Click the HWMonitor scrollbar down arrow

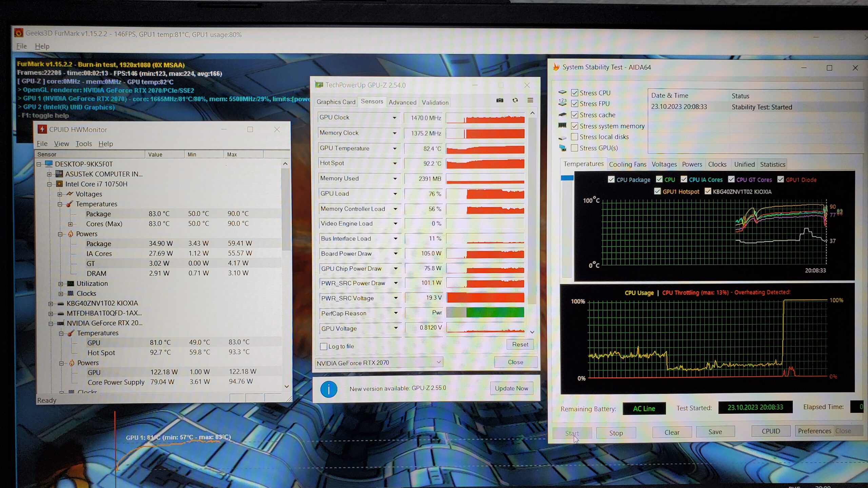pyautogui.click(x=287, y=386)
